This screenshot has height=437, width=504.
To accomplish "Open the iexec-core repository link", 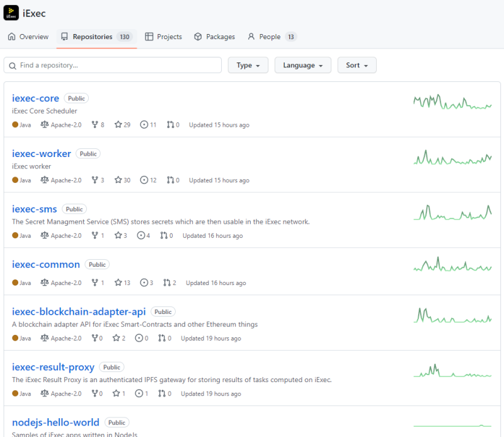I will click(x=35, y=98).
